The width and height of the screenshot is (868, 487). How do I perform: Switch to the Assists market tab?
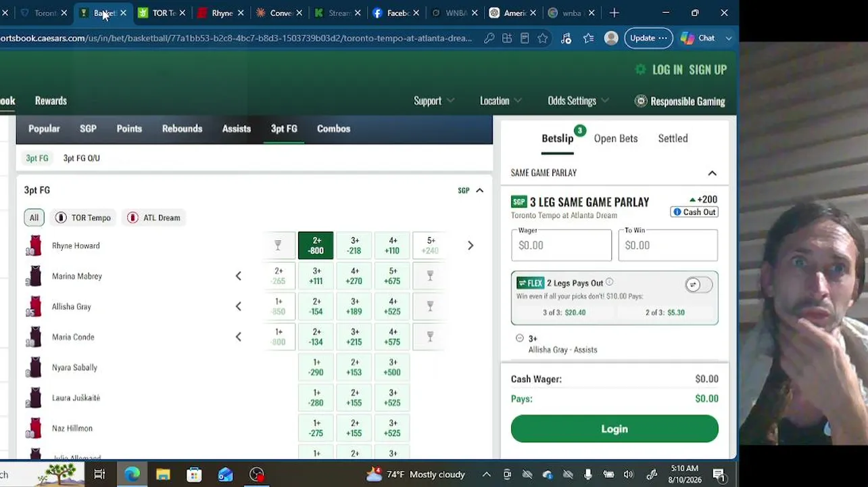pos(237,129)
